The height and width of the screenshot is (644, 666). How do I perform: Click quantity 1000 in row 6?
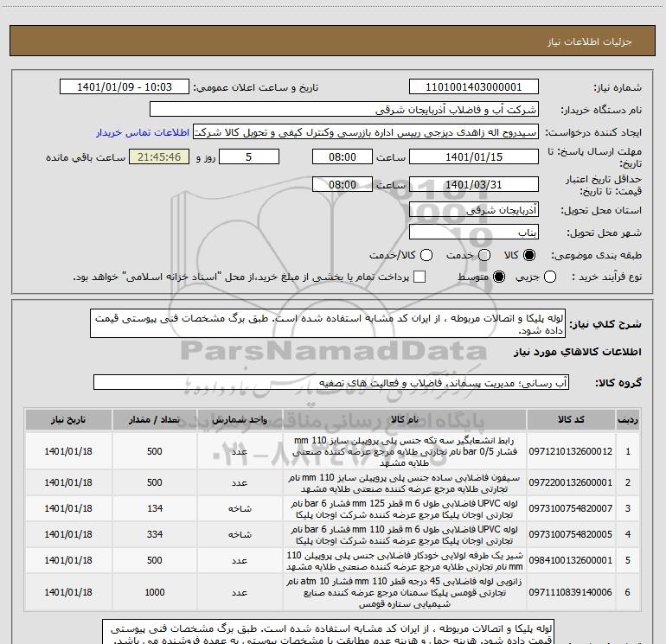155,592
